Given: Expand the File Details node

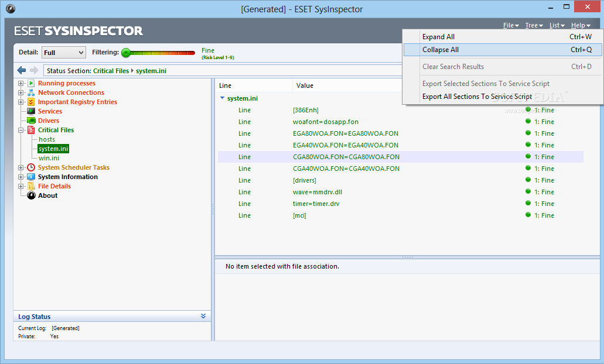Looking at the screenshot, I should (x=21, y=186).
